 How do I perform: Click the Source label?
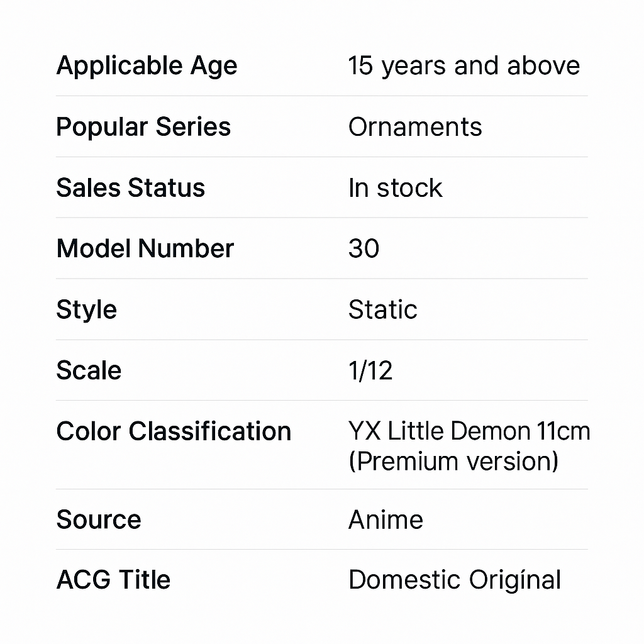pyautogui.click(x=99, y=519)
